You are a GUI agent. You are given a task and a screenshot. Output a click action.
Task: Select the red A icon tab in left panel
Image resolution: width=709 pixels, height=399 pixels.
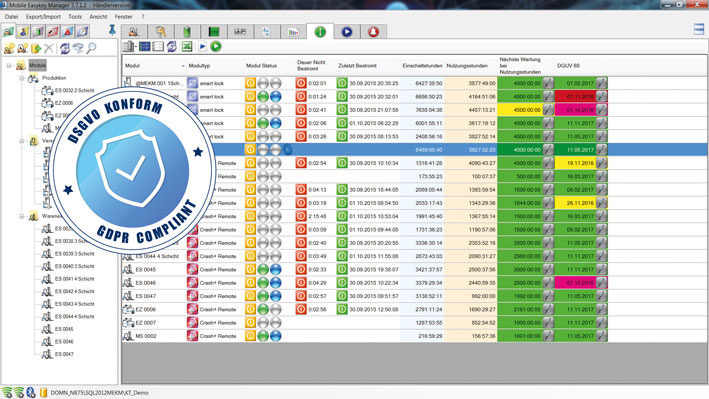tap(68, 31)
